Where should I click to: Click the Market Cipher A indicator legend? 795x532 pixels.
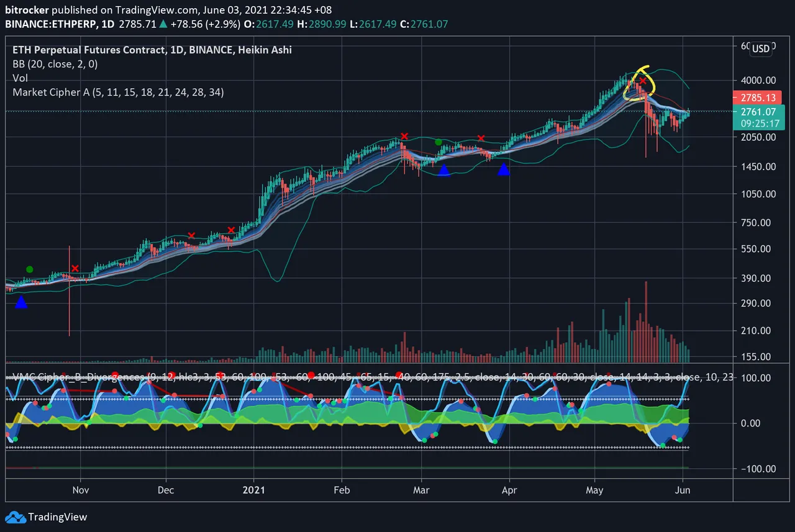tap(118, 92)
